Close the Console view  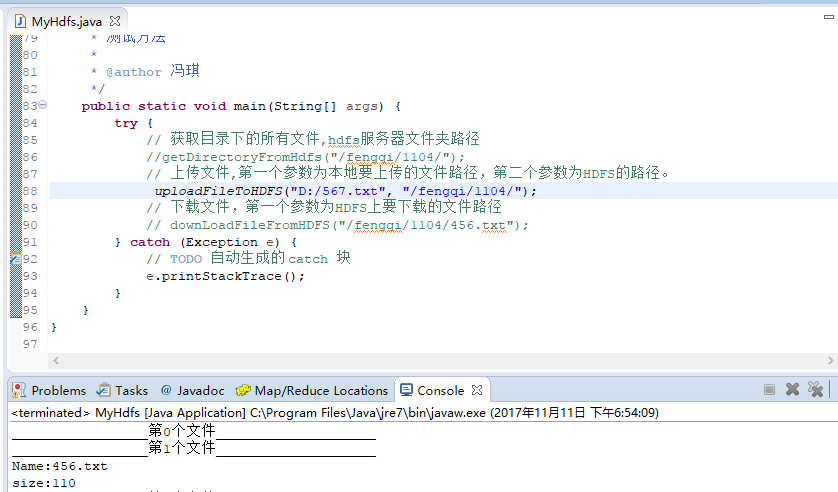coord(477,390)
